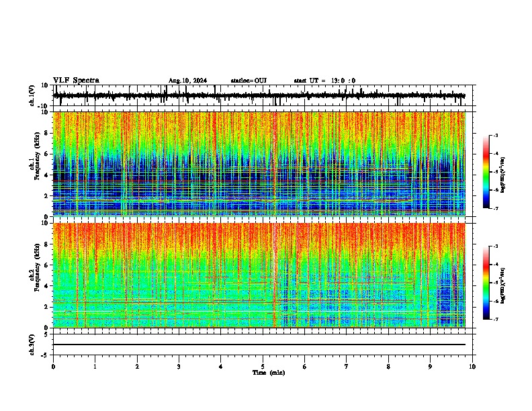Click the "-4" label on ch.2 color bar
Viewport: 532px width, 411px height.
pos(495,264)
